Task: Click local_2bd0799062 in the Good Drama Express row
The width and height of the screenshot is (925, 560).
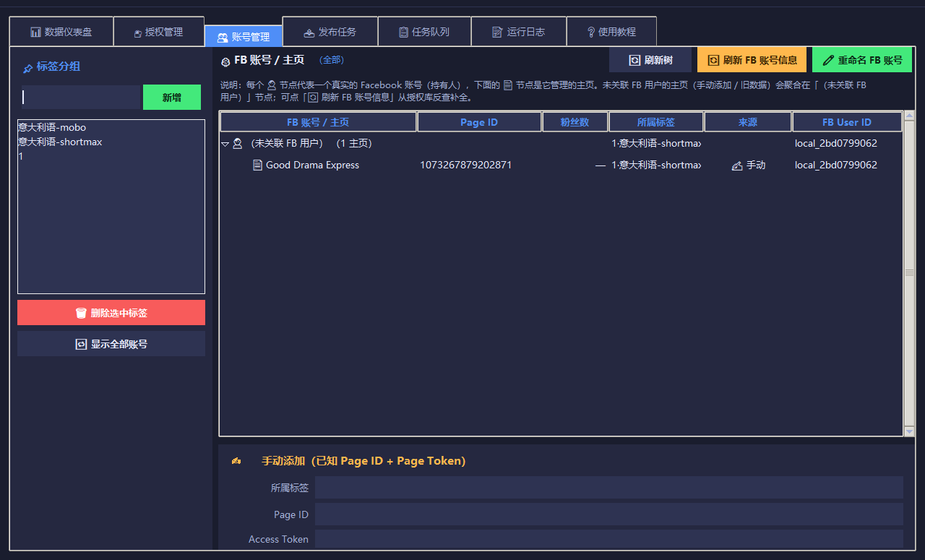Action: pos(835,165)
